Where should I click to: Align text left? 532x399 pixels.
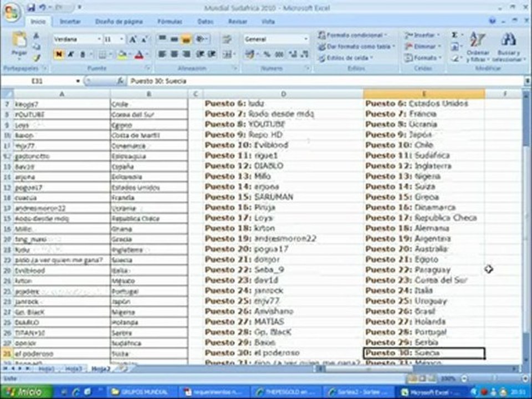click(x=162, y=54)
